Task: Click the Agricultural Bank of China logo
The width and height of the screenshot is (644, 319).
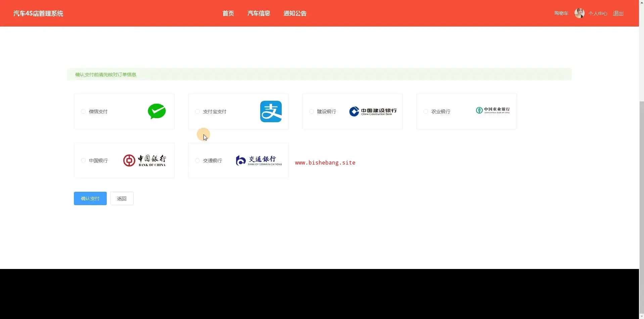Action: coord(493,110)
